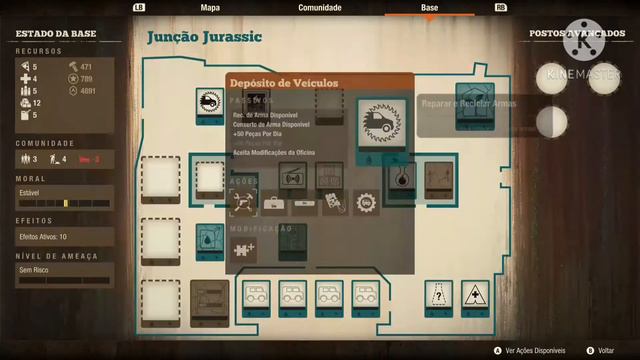Click the parts hammer icon showing 471
The height and width of the screenshot is (360, 640).
click(73, 66)
